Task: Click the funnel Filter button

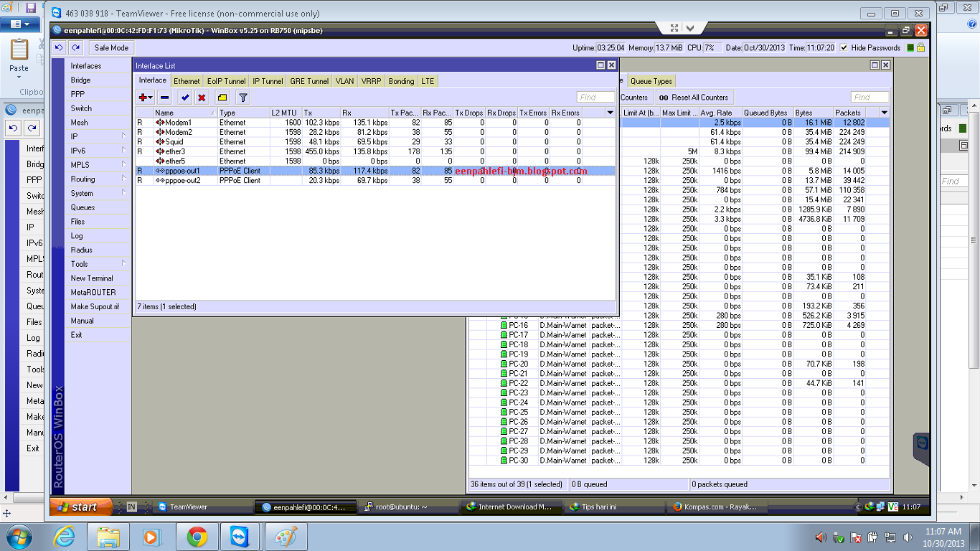Action: click(243, 98)
